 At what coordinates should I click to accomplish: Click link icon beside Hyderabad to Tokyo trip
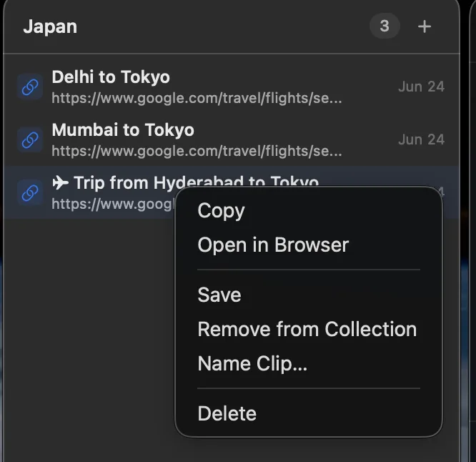pos(30,193)
